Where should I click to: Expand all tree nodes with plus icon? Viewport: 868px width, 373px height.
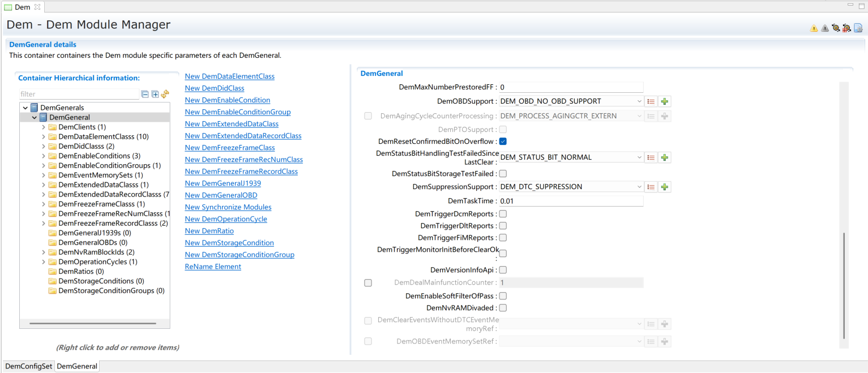tap(155, 95)
